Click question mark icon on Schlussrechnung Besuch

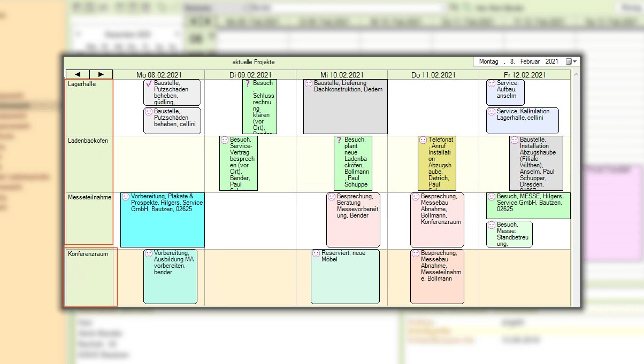coord(247,84)
